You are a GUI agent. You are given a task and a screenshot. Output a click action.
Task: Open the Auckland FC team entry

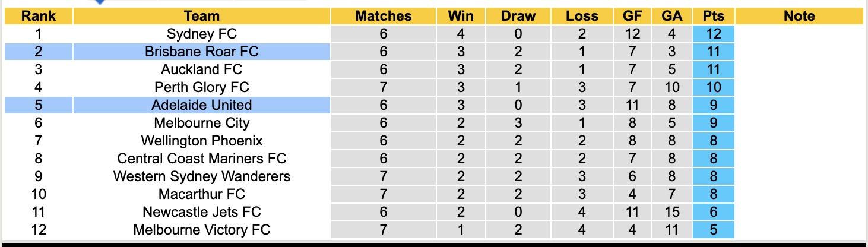[202, 69]
